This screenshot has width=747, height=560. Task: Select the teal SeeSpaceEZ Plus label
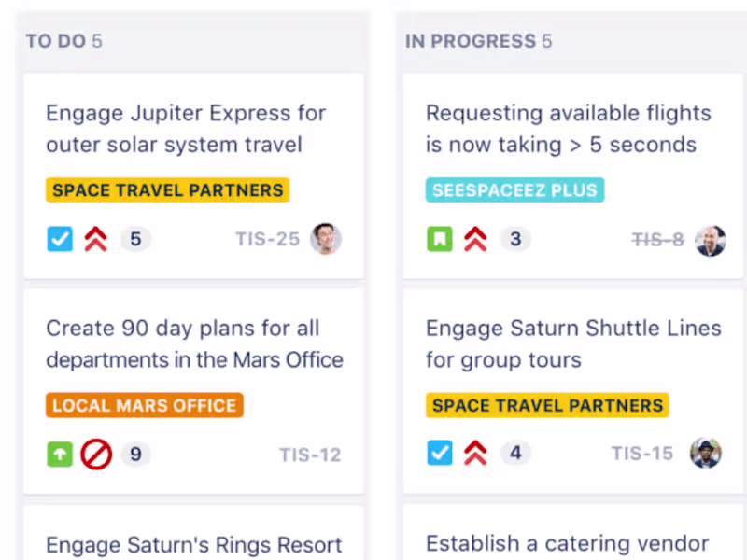pos(514,190)
